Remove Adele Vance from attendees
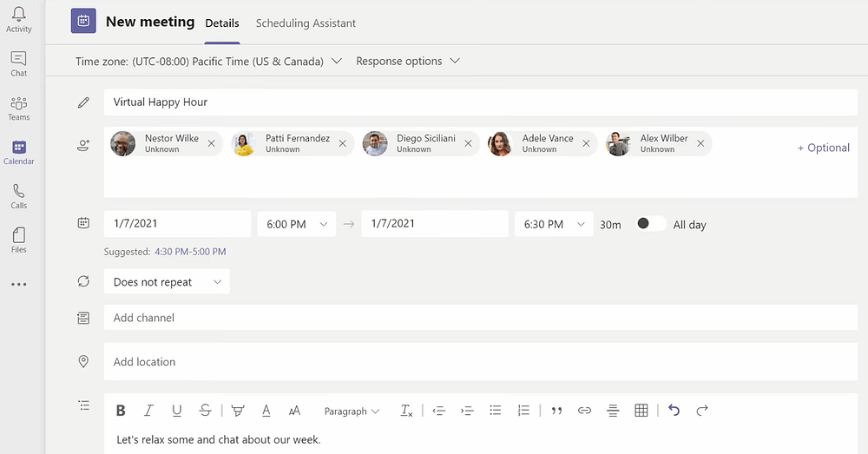 point(586,144)
